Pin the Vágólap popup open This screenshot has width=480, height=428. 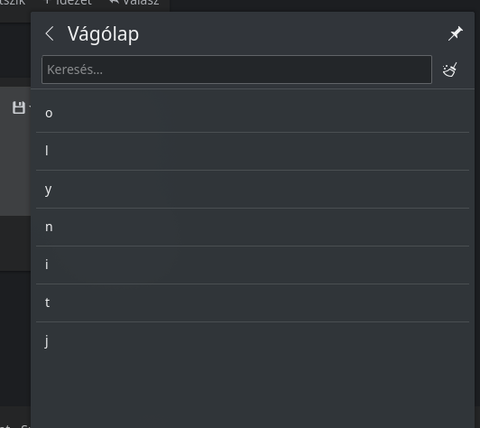pyautogui.click(x=455, y=34)
